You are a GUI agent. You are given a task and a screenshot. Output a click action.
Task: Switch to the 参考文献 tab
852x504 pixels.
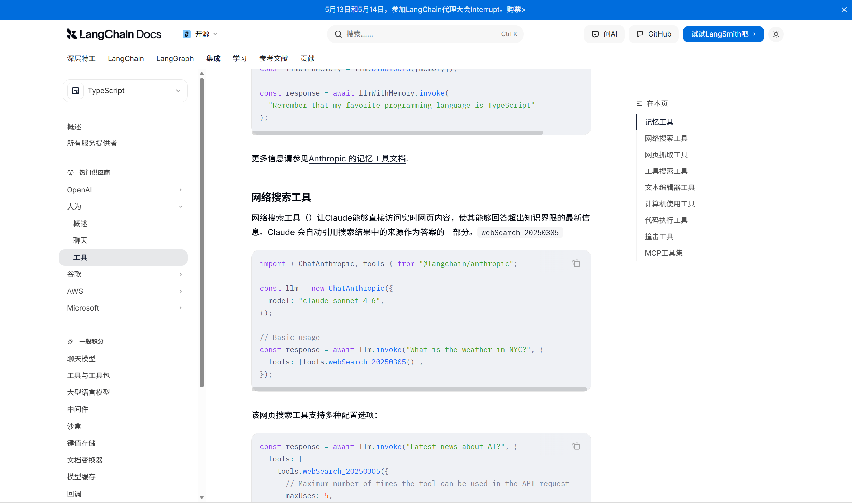[x=273, y=58]
